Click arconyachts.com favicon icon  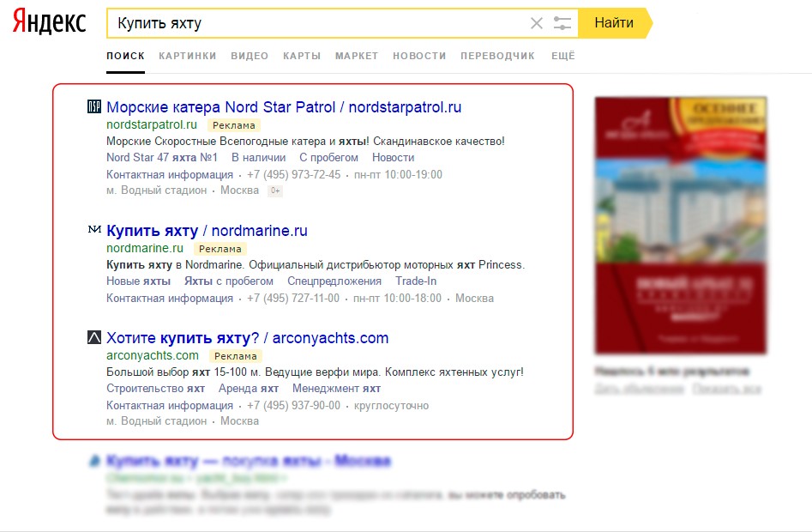[x=94, y=338]
